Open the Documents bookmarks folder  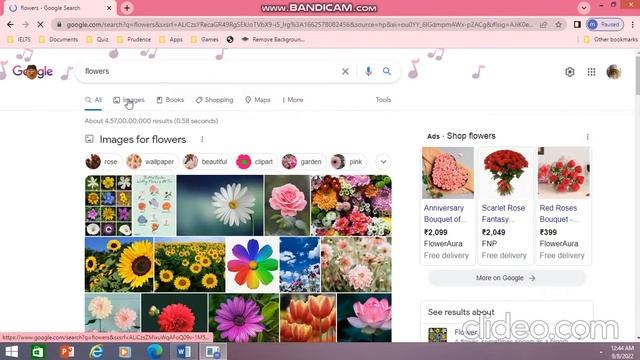click(x=58, y=40)
